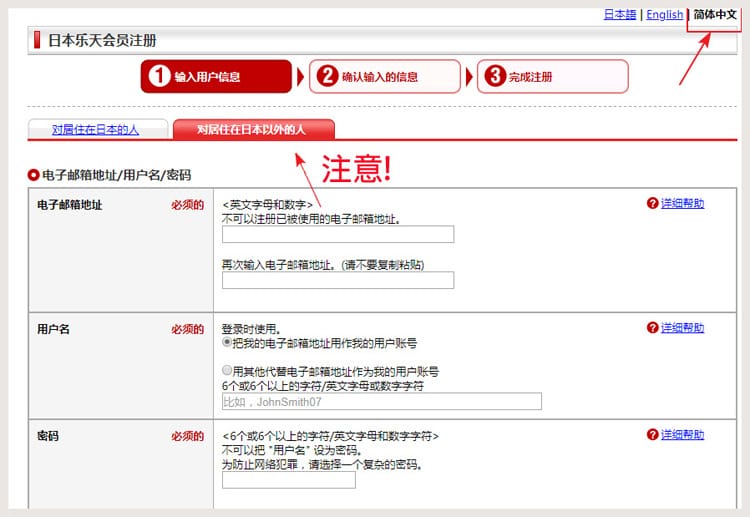
Task: Focus the 密码 password input field
Action: point(288,480)
